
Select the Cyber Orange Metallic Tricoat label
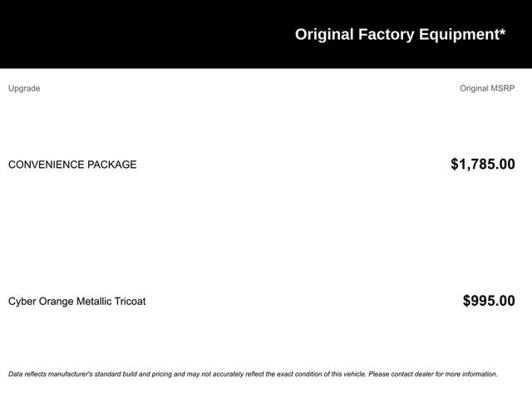(76, 301)
